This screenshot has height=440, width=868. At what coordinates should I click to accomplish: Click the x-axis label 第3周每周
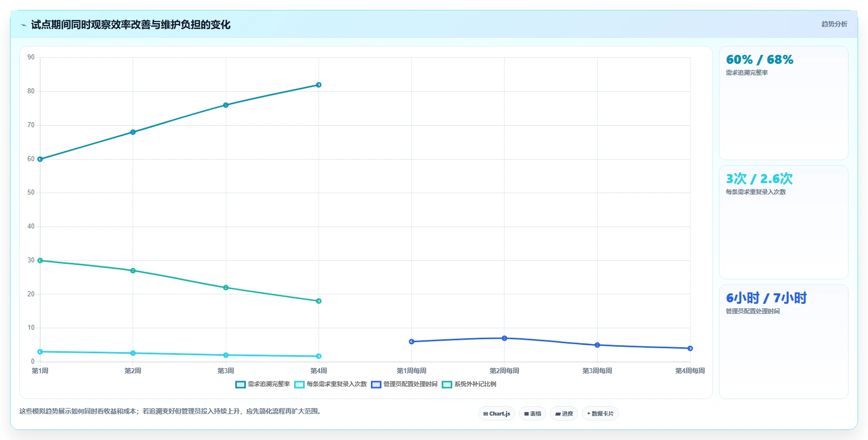597,371
